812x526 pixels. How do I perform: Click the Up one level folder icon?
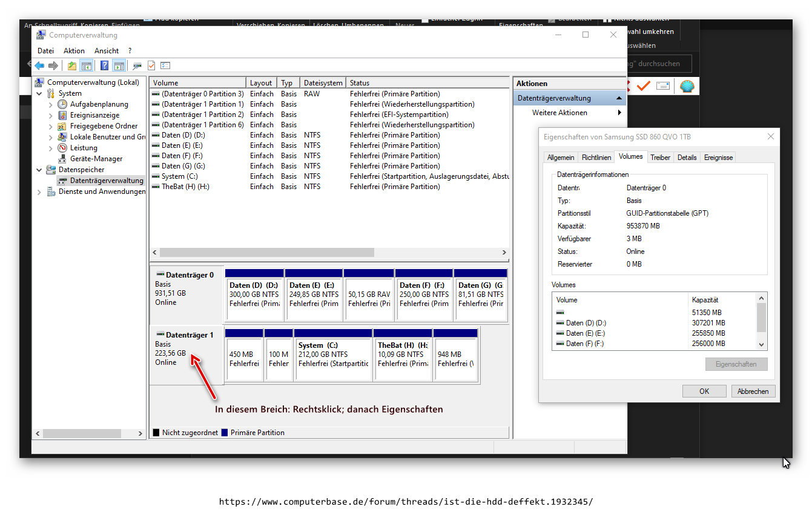(72, 65)
